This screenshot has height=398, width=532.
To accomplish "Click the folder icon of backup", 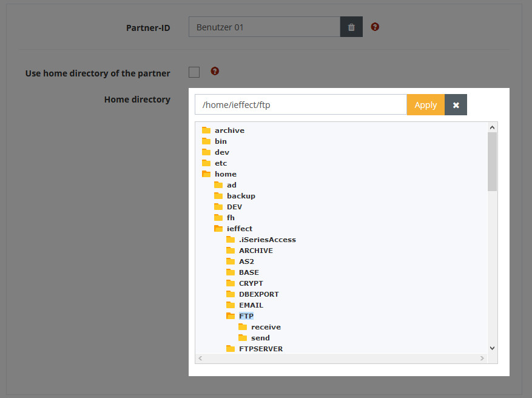I will pos(218,196).
